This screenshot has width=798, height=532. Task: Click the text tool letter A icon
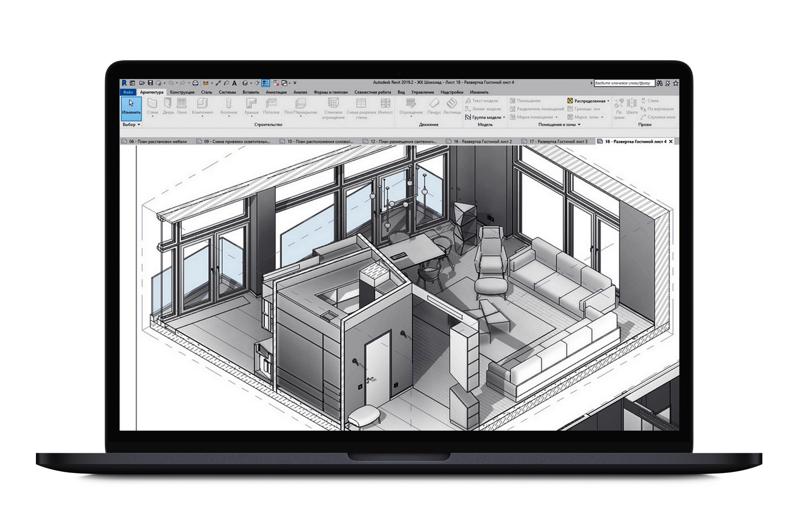(234, 83)
